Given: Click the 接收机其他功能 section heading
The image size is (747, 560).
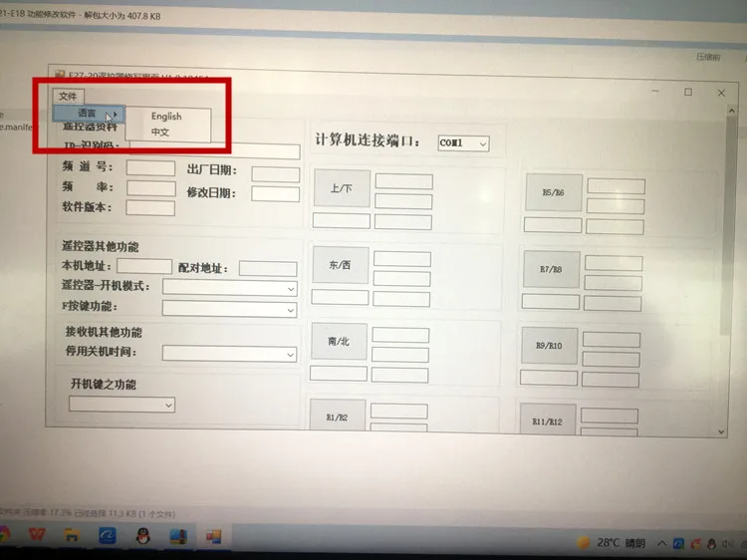Looking at the screenshot, I should [104, 332].
